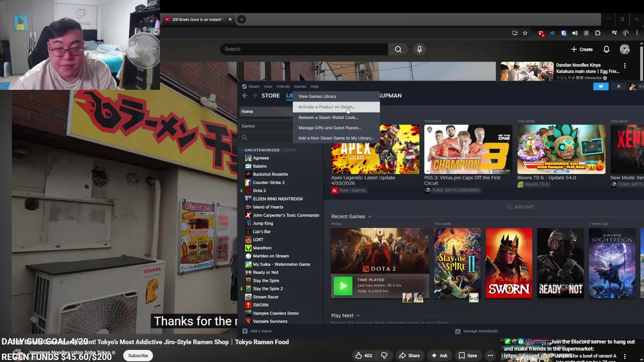Image resolution: width=644 pixels, height=362 pixels.
Task: Open the Steam logo menu
Action: tap(251, 86)
